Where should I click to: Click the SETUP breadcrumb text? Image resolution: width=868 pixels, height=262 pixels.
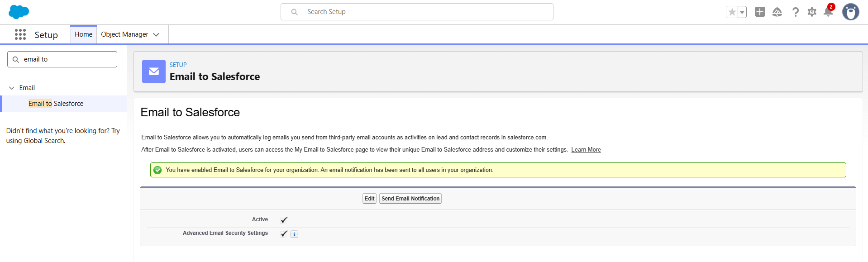click(178, 65)
